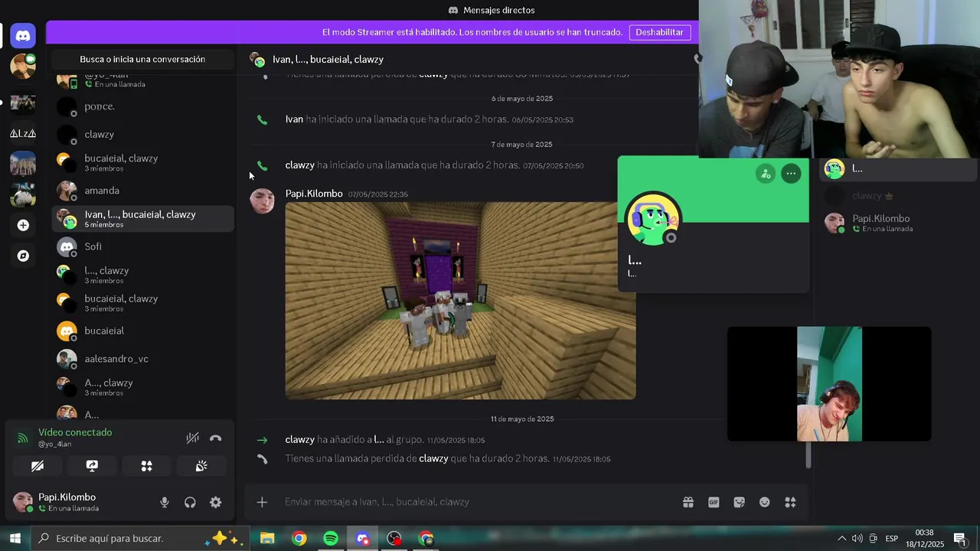This screenshot has width=980, height=551.
Task: Open the volume control in system tray
Action: tap(857, 539)
